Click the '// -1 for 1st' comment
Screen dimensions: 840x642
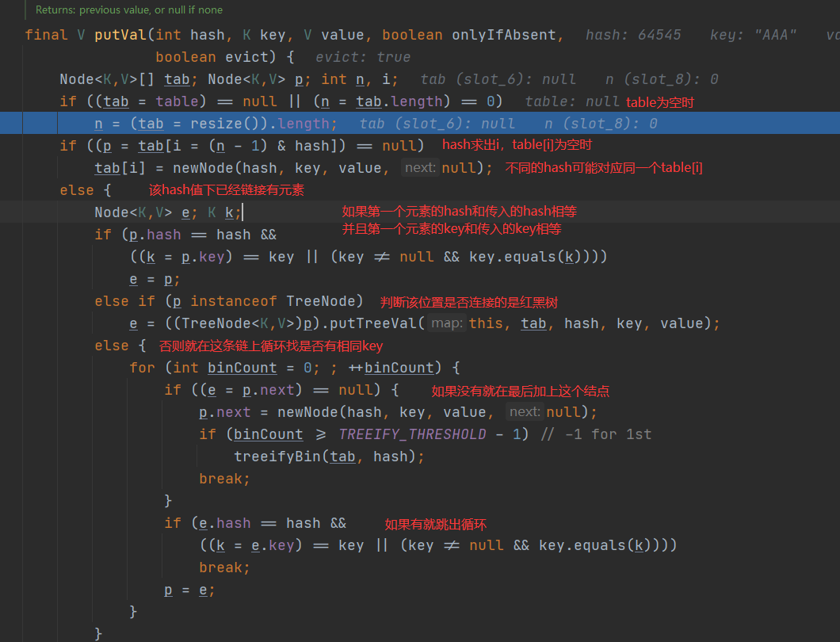tap(596, 434)
